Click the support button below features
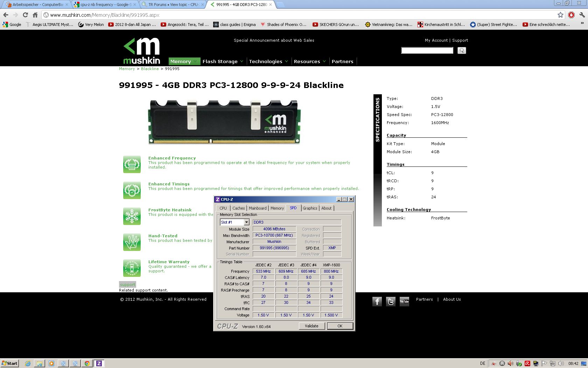This screenshot has width=588, height=368. point(127,285)
